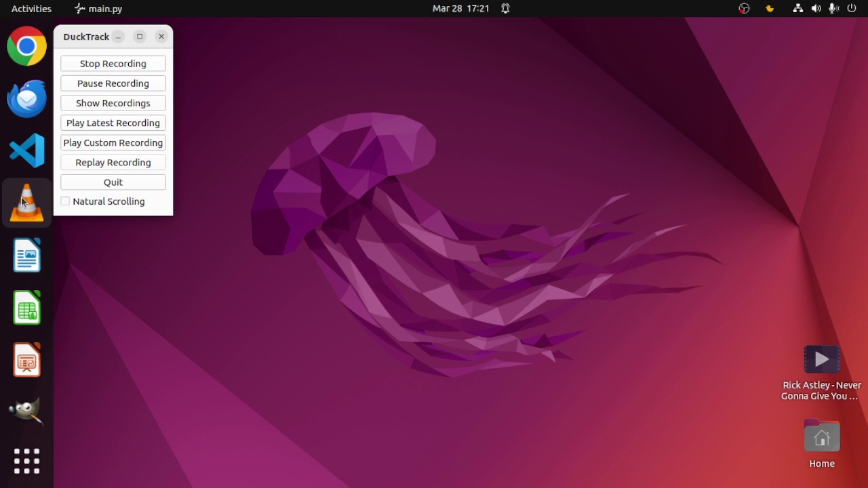Open the volume speaker icon in top bar
The image size is (868, 488).
pyautogui.click(x=816, y=9)
